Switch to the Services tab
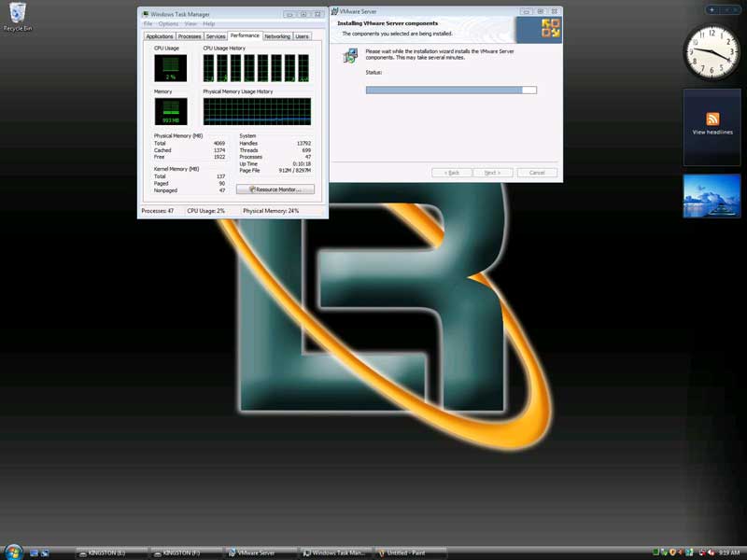The image size is (747, 560). (x=216, y=36)
